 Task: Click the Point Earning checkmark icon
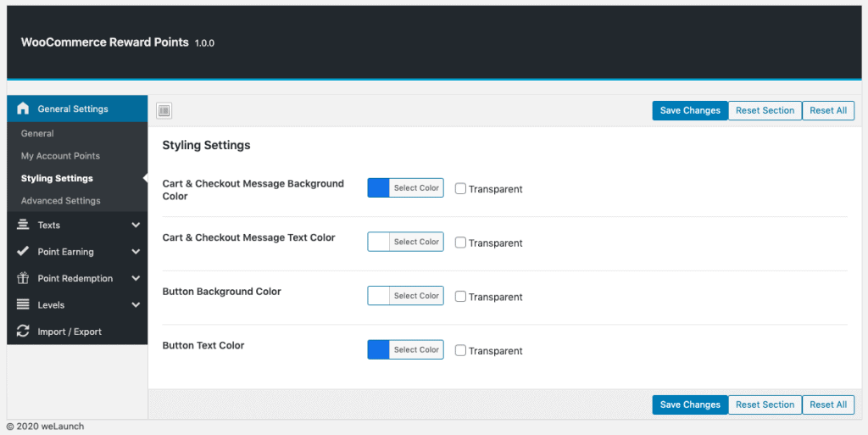coord(23,251)
